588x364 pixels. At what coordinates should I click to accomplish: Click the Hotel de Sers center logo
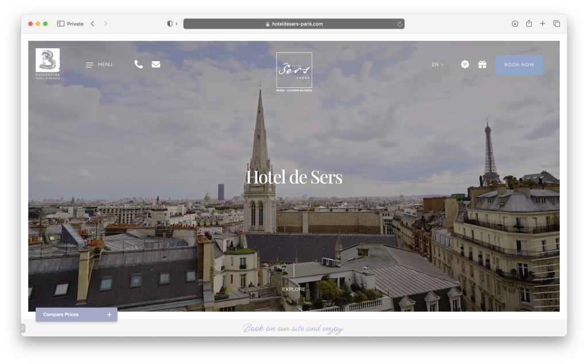(294, 72)
